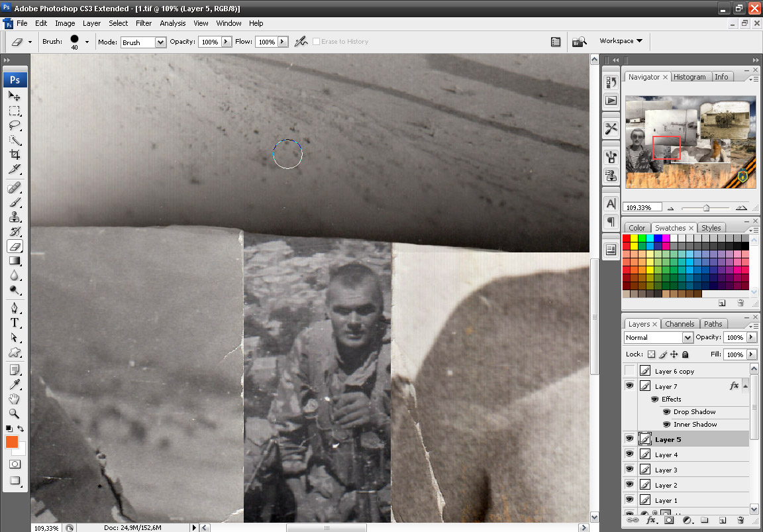Enable airbrush capabilities in options bar

[301, 42]
